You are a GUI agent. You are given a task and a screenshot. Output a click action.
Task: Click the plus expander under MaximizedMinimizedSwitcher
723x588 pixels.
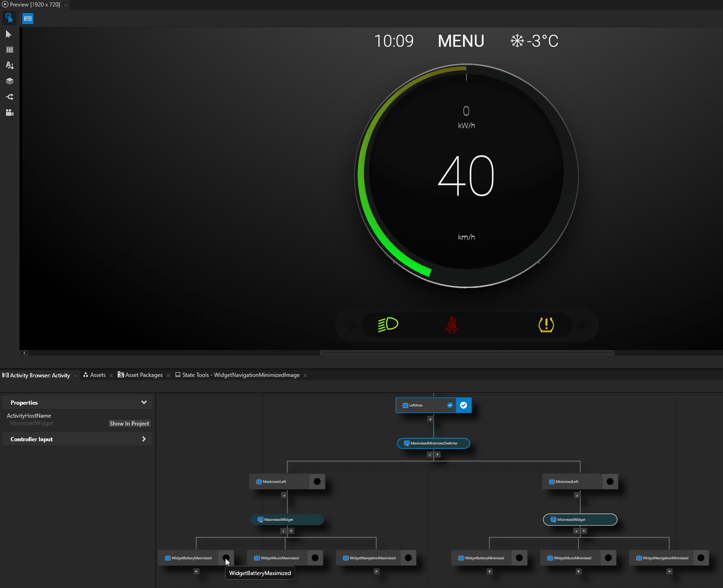click(x=437, y=454)
